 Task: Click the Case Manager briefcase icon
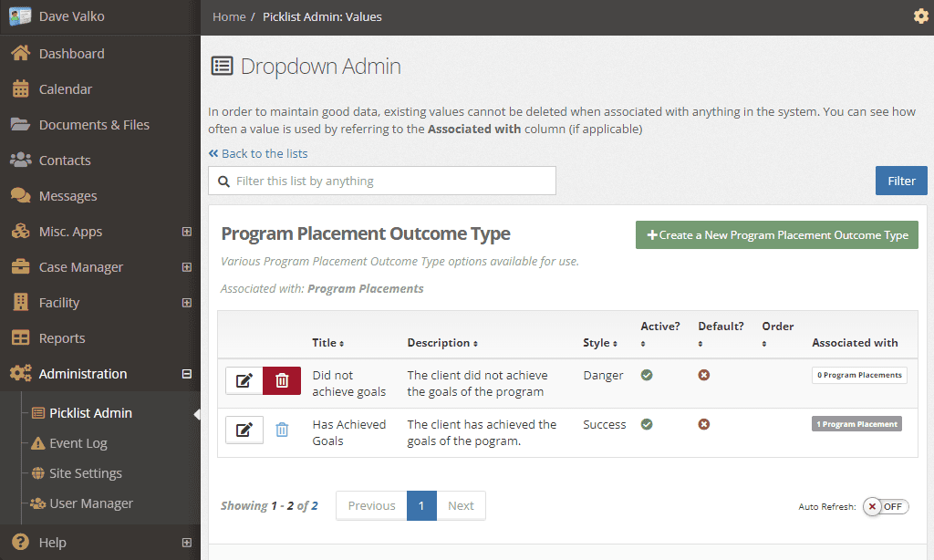(20, 267)
